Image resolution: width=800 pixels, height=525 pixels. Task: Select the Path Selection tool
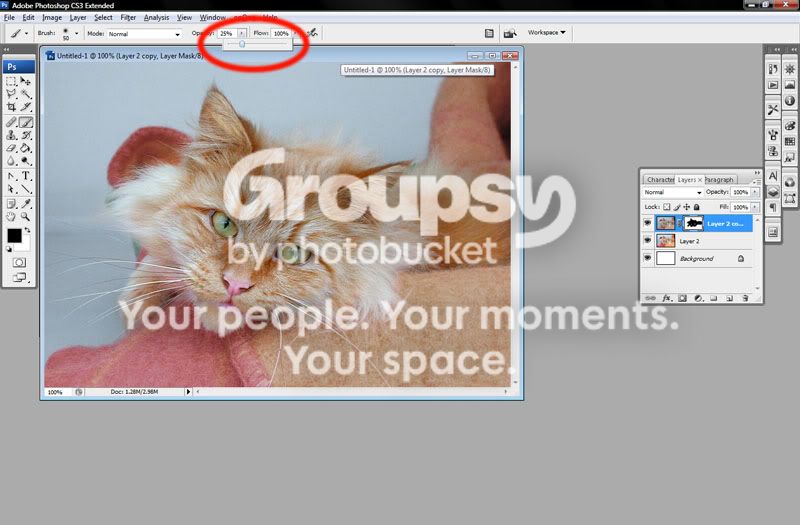11,189
